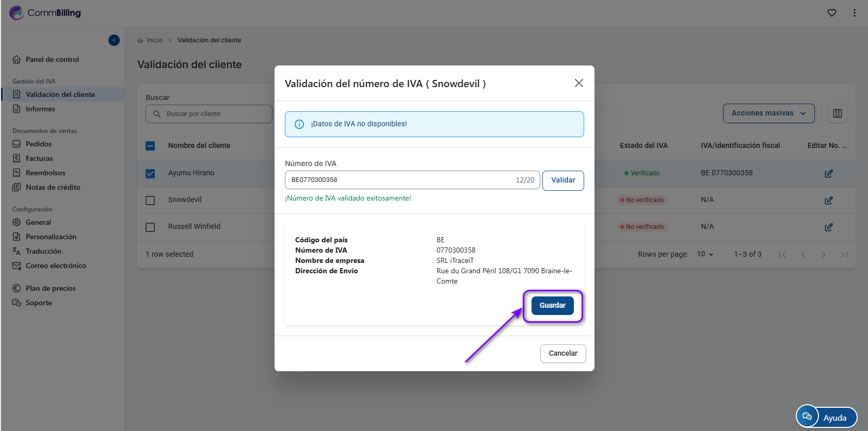Open the column settings icon
868x431 pixels.
[x=837, y=113]
